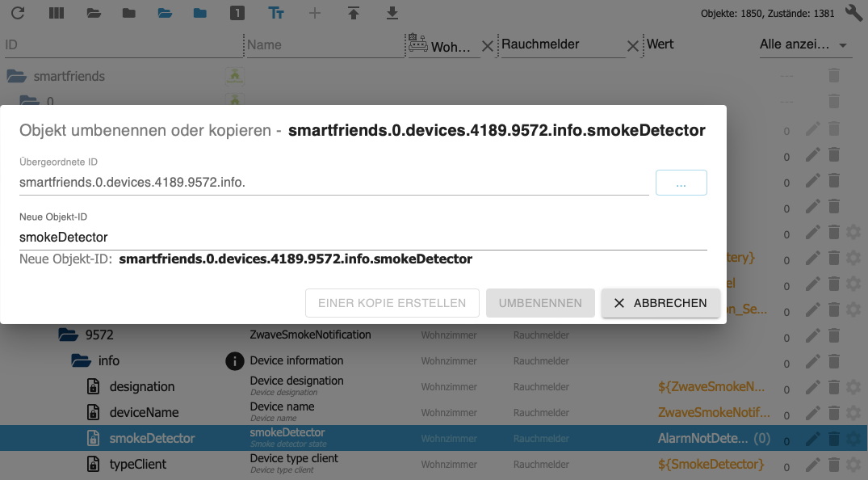Viewport: 868px width, 480px height.
Task: Click the upload arrow icon in toolbar
Action: [353, 13]
